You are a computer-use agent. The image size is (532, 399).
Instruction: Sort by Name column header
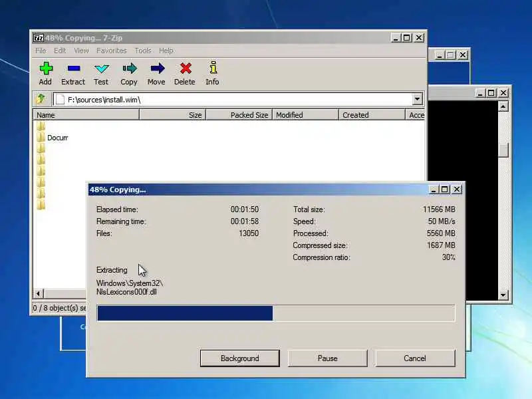tap(86, 115)
